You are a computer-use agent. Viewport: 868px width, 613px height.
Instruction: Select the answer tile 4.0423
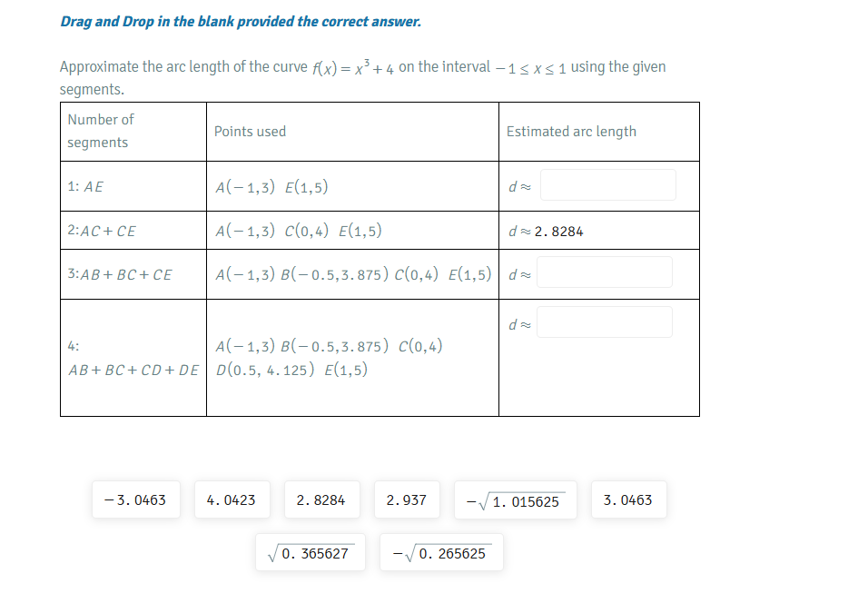[x=232, y=499]
